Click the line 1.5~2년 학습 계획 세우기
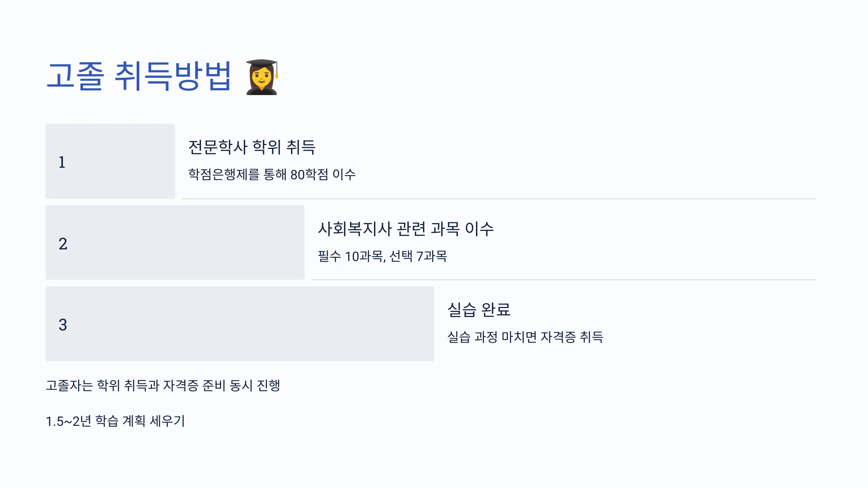The image size is (868, 488). [115, 421]
